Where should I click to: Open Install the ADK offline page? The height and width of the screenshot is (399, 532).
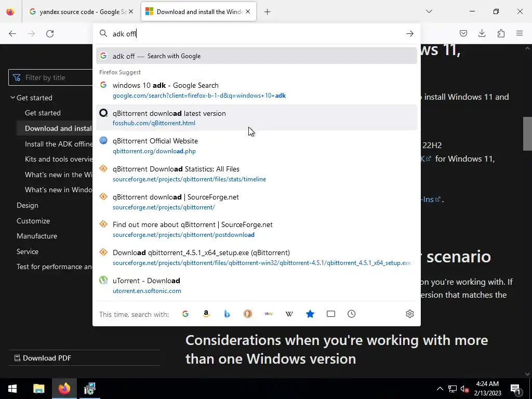tap(58, 144)
